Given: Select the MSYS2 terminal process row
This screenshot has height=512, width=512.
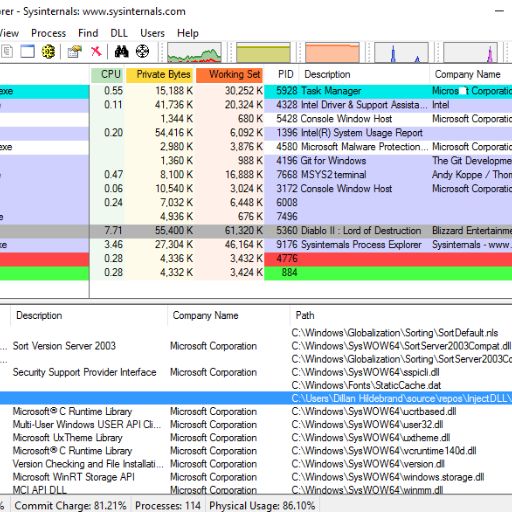Looking at the screenshot, I should (256, 175).
